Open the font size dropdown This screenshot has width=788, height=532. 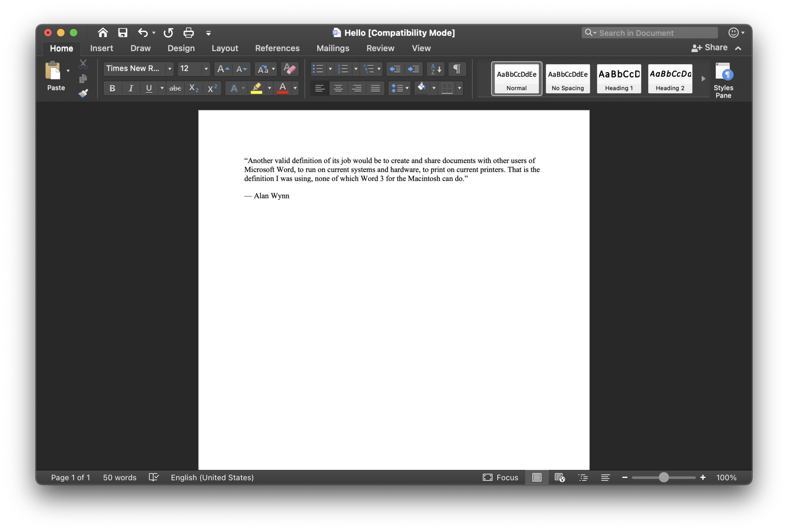point(206,69)
